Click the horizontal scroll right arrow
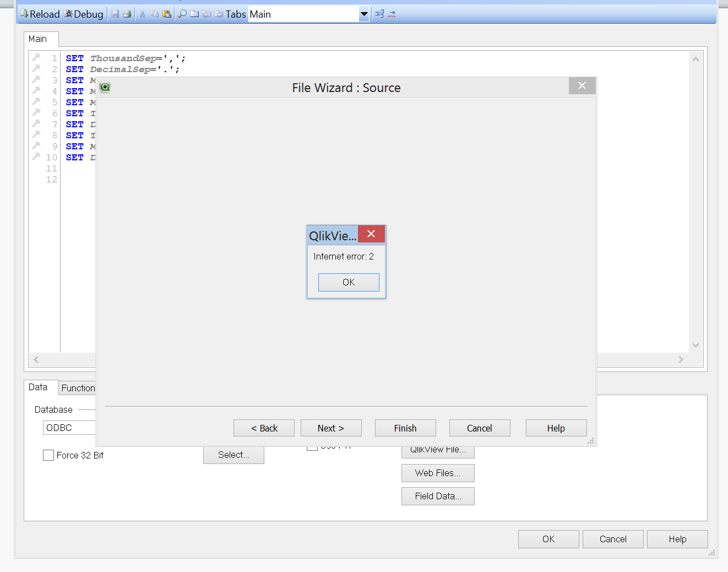728x572 pixels. [681, 359]
